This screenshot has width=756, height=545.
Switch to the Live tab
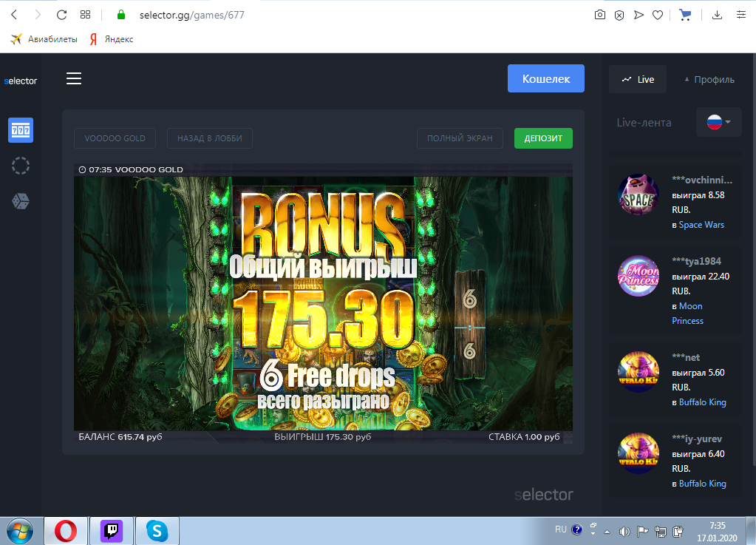click(638, 79)
